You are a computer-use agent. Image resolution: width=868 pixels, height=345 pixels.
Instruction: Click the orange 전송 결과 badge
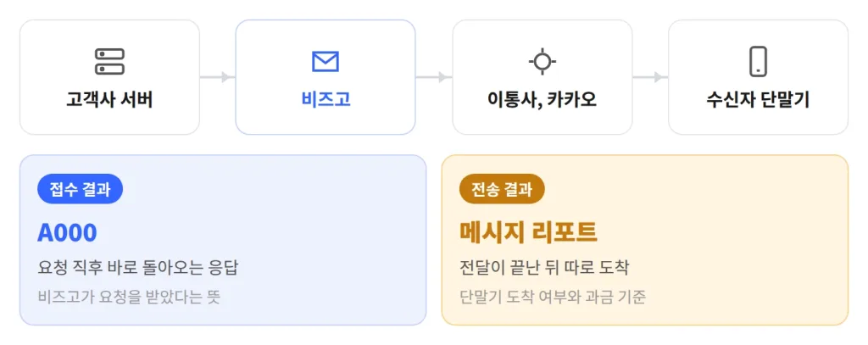pyautogui.click(x=502, y=189)
